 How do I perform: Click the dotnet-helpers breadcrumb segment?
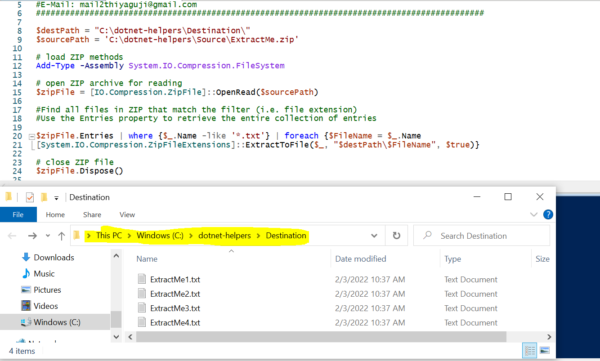tap(225, 235)
